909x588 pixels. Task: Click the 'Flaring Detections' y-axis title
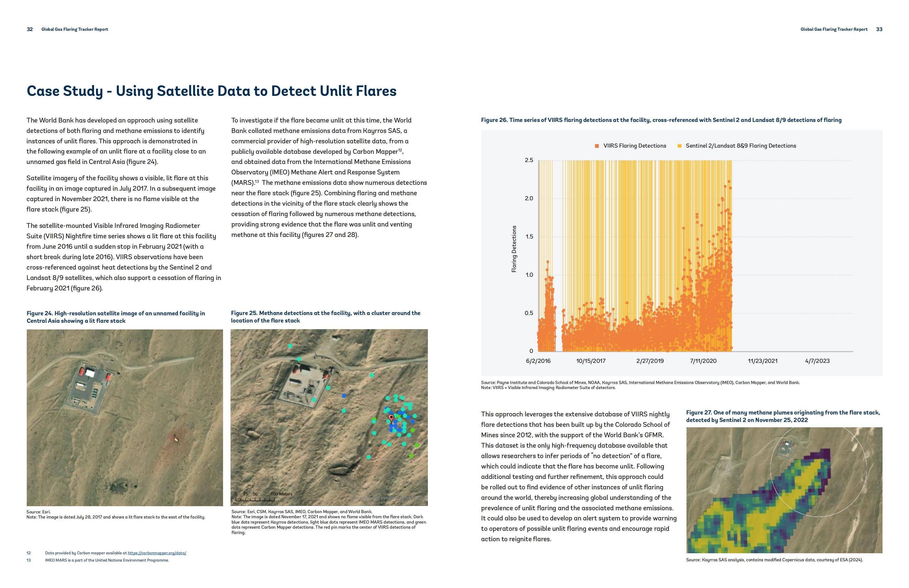514,249
